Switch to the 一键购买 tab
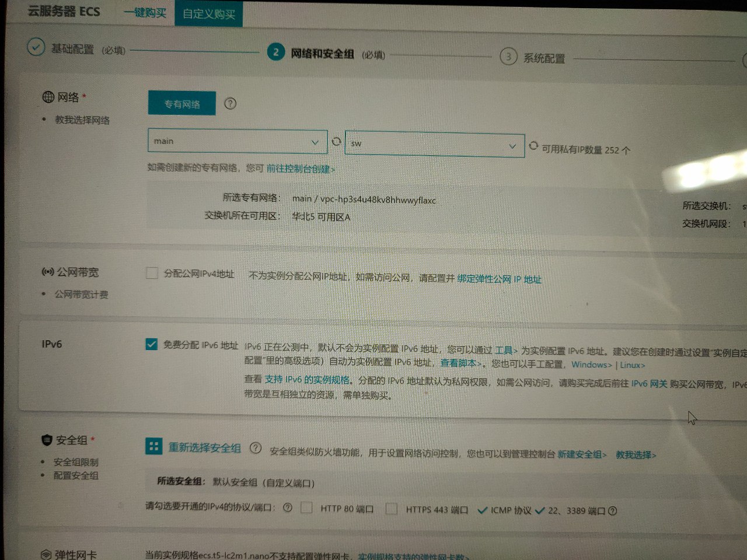Image resolution: width=747 pixels, height=560 pixels. (x=145, y=13)
